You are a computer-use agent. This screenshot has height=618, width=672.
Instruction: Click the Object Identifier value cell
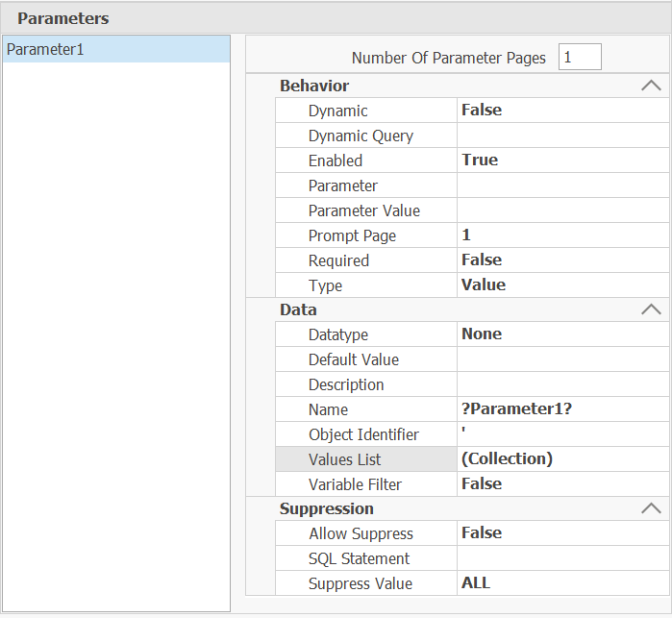[562, 434]
